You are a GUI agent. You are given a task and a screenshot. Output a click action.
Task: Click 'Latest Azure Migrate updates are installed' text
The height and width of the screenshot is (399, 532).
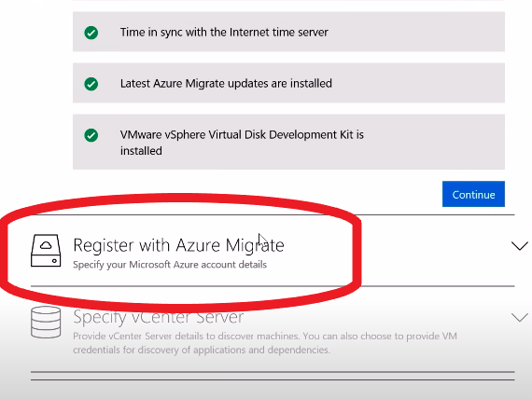coord(226,83)
